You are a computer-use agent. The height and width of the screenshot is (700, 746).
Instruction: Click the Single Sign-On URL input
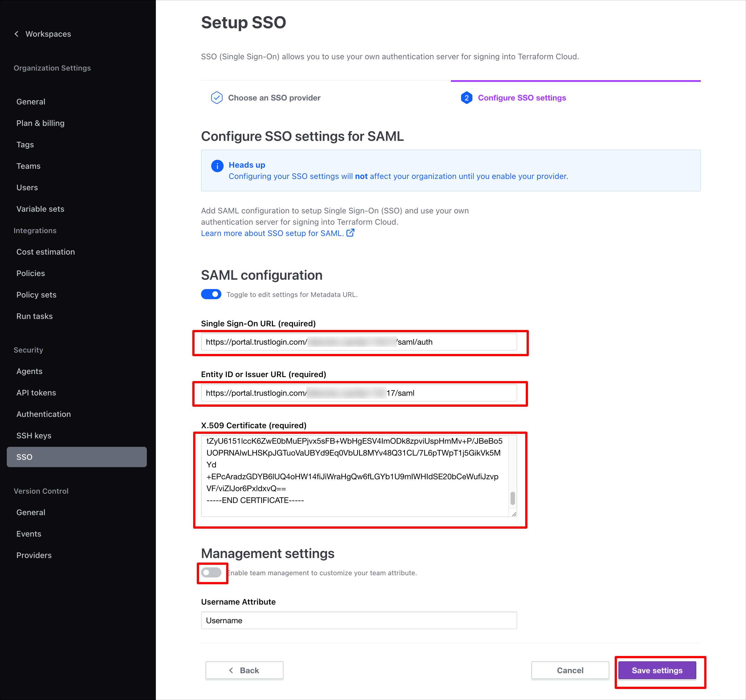click(x=358, y=342)
